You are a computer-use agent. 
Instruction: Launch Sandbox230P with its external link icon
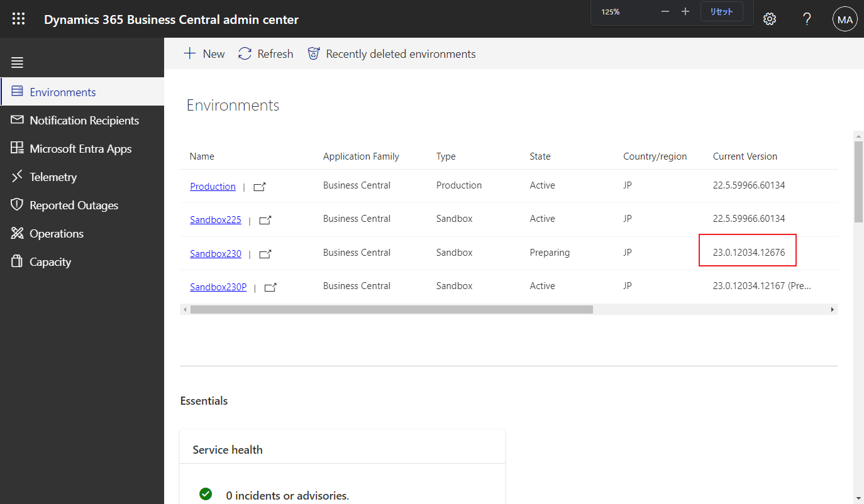270,287
